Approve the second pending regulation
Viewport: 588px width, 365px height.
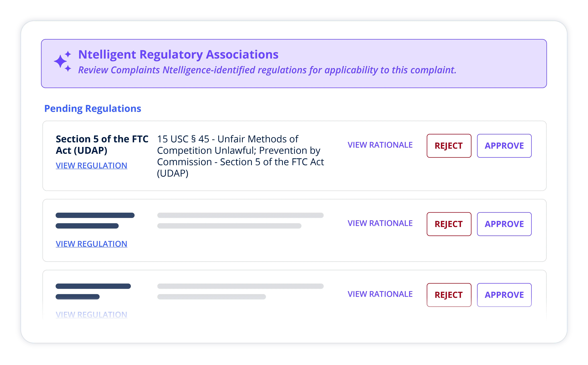[x=504, y=224]
